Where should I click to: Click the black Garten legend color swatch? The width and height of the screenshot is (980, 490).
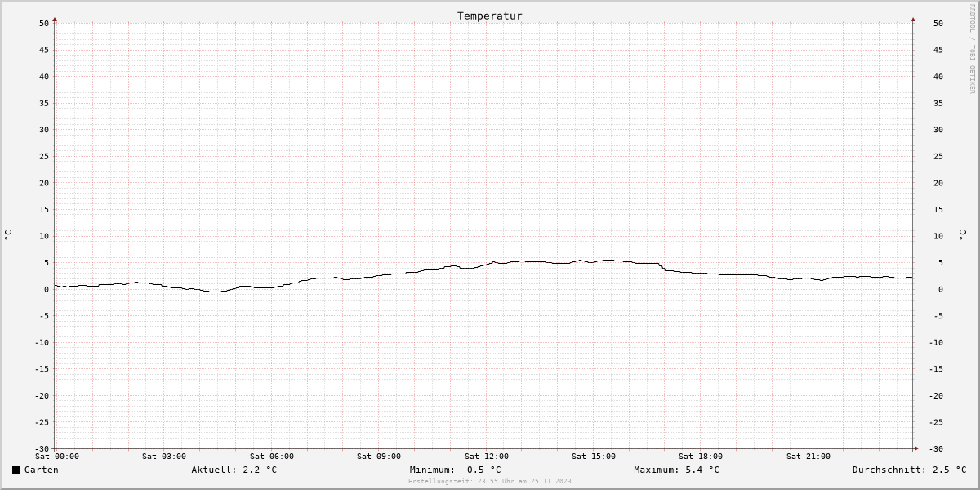coord(16,470)
